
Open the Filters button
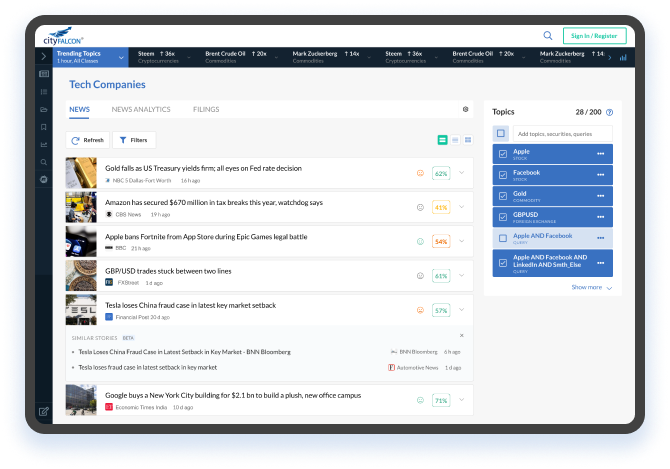click(134, 140)
